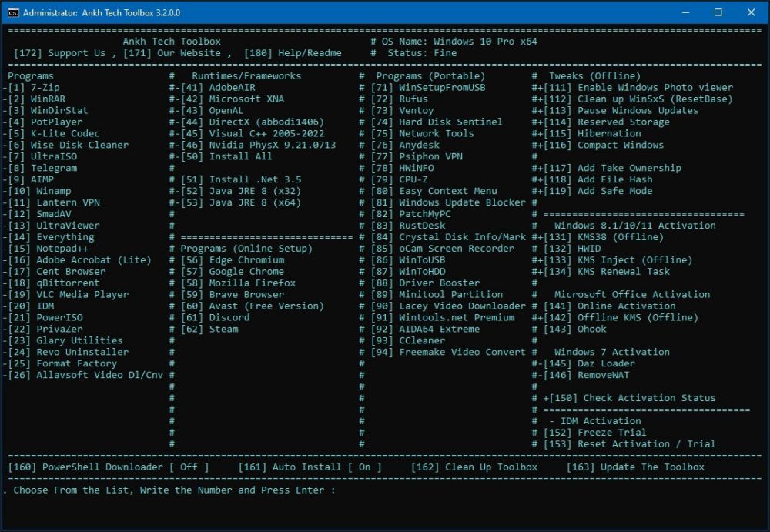The image size is (770, 532).
Task: Click the cmd icon in the title bar
Action: tap(13, 12)
